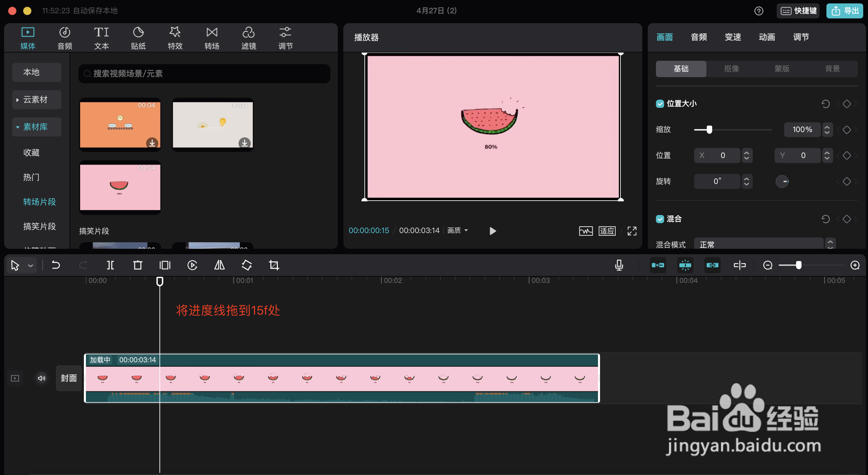Toggle the 位置大小 checkbox

660,104
